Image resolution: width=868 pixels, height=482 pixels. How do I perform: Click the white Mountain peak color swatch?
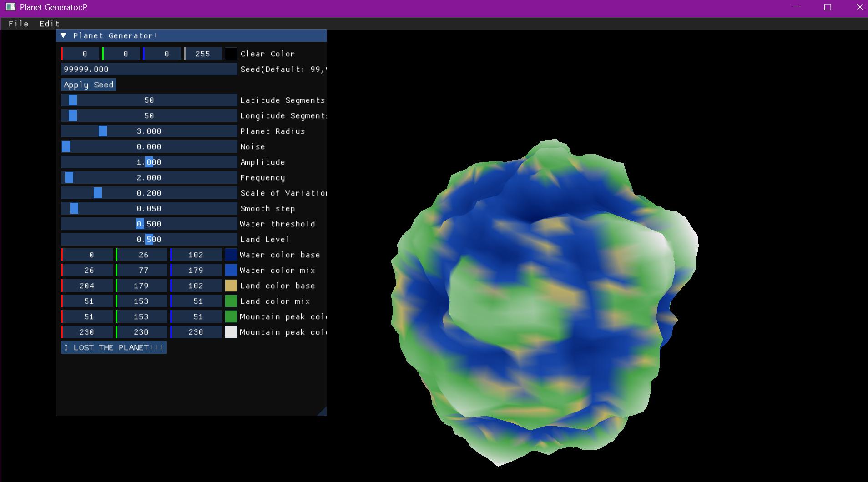pyautogui.click(x=231, y=332)
